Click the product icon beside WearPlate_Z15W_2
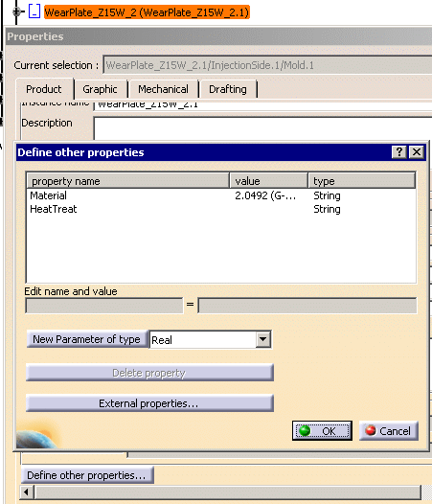The image size is (432, 504). (34, 11)
